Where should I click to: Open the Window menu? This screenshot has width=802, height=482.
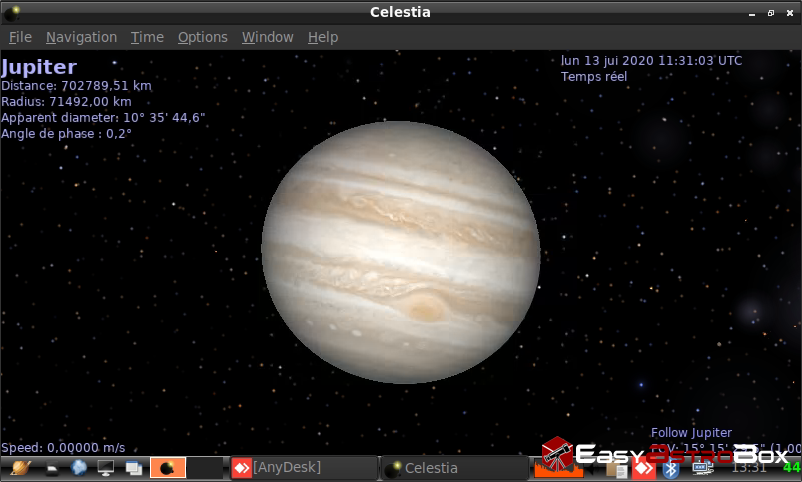[x=267, y=37]
